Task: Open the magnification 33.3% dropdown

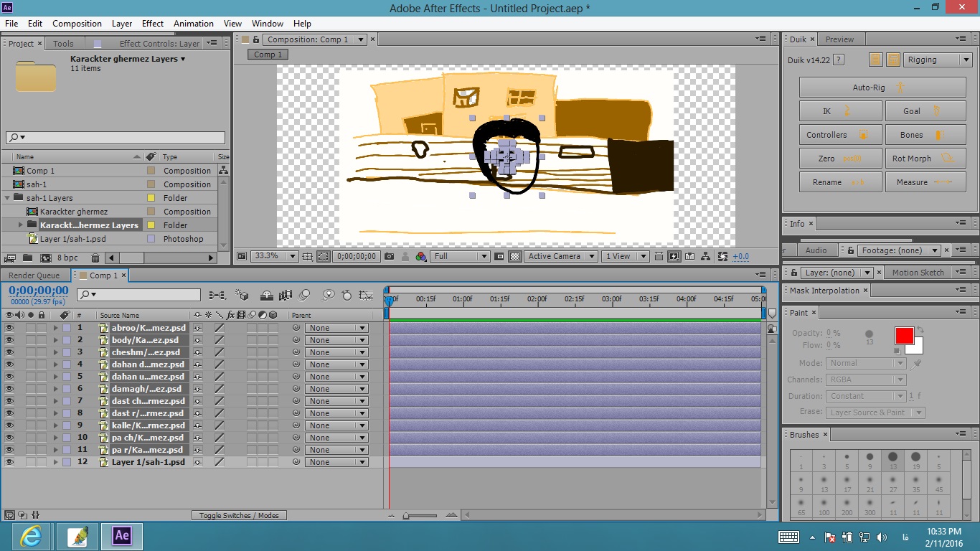Action: point(273,256)
